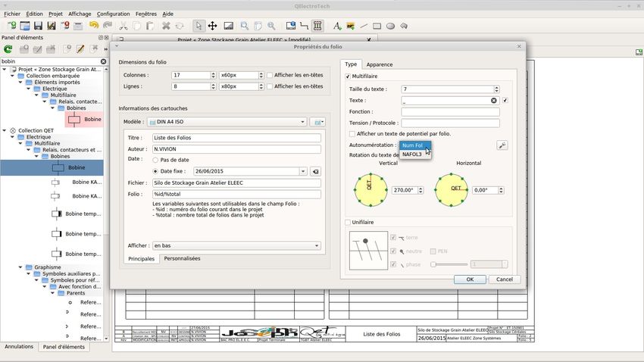Select the Pas de date radio button
The width and height of the screenshot is (644, 362).
156,160
